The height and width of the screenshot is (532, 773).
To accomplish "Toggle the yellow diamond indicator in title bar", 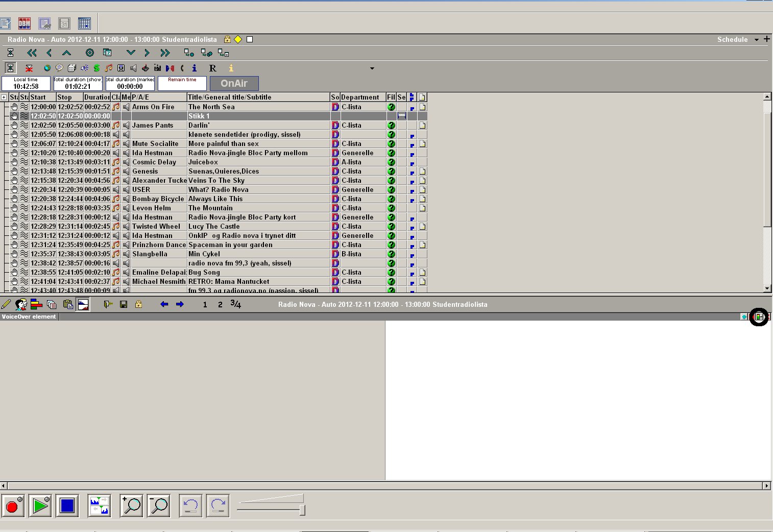I will tap(238, 39).
